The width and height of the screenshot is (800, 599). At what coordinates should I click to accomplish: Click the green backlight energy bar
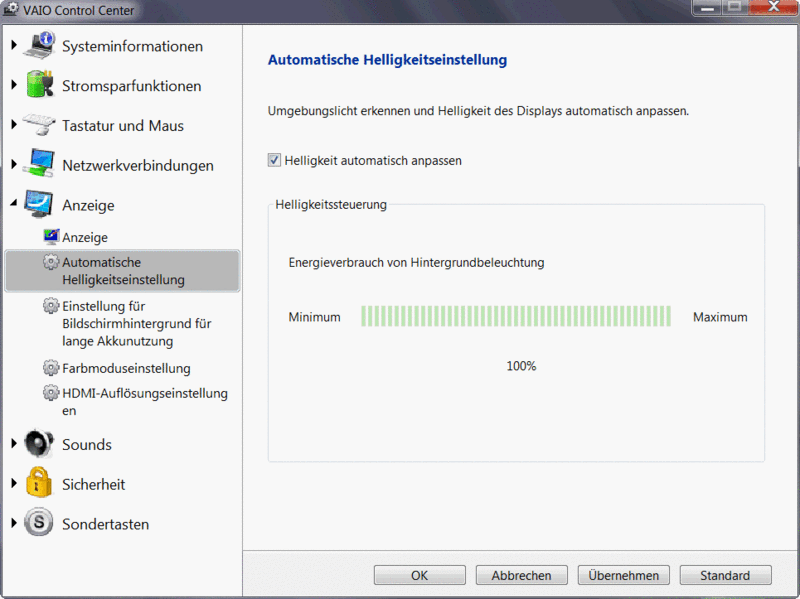point(516,316)
